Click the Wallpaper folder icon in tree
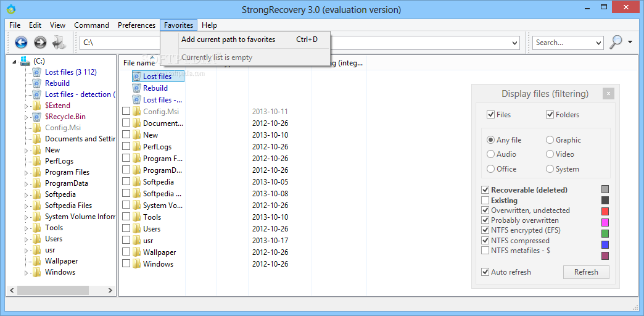This screenshot has height=316, width=644. coord(37,261)
